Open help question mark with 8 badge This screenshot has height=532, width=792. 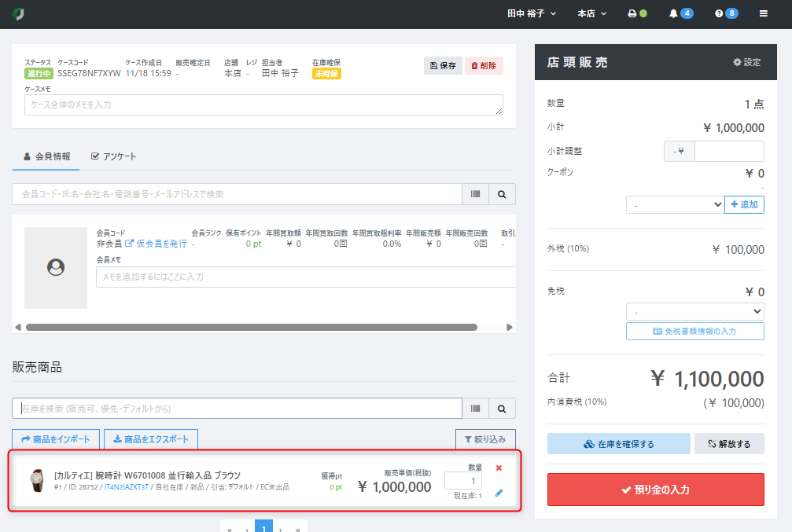(x=727, y=13)
